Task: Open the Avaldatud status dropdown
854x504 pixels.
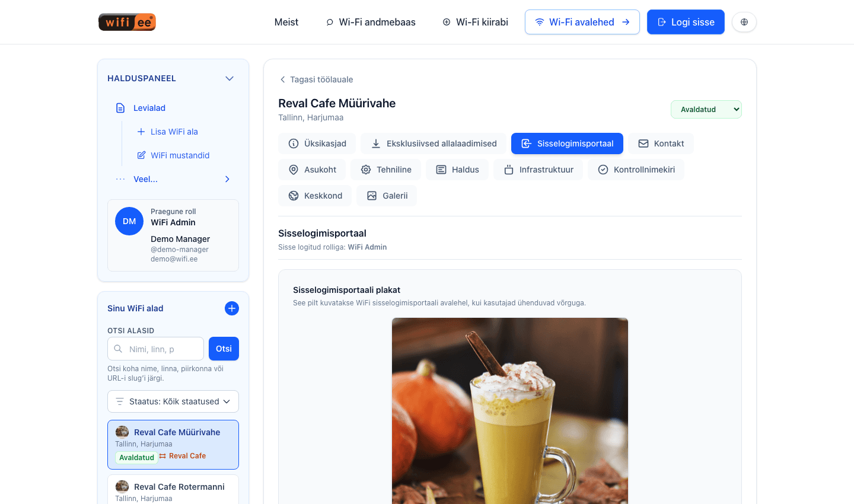Action: coord(706,109)
